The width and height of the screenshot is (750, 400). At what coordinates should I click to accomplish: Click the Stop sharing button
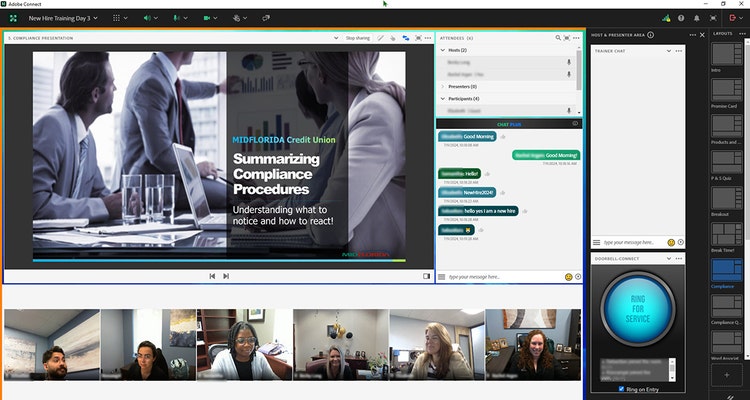click(x=358, y=38)
